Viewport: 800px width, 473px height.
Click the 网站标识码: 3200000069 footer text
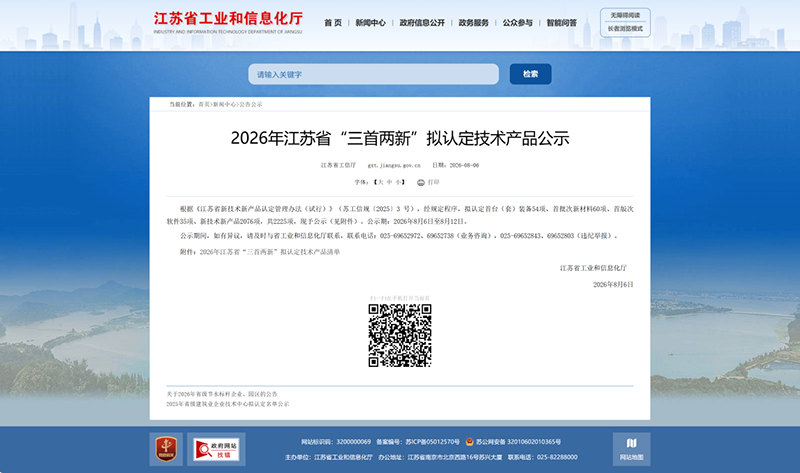pyautogui.click(x=336, y=442)
